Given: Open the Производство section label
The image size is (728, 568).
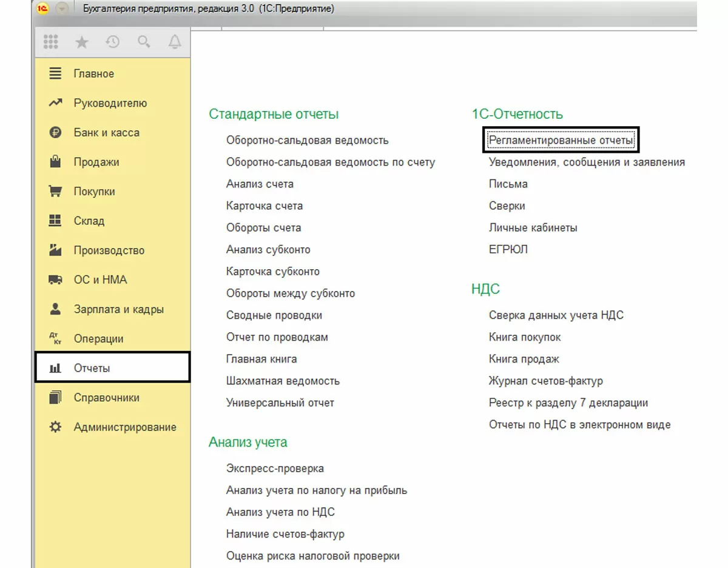Looking at the screenshot, I should pyautogui.click(x=109, y=250).
